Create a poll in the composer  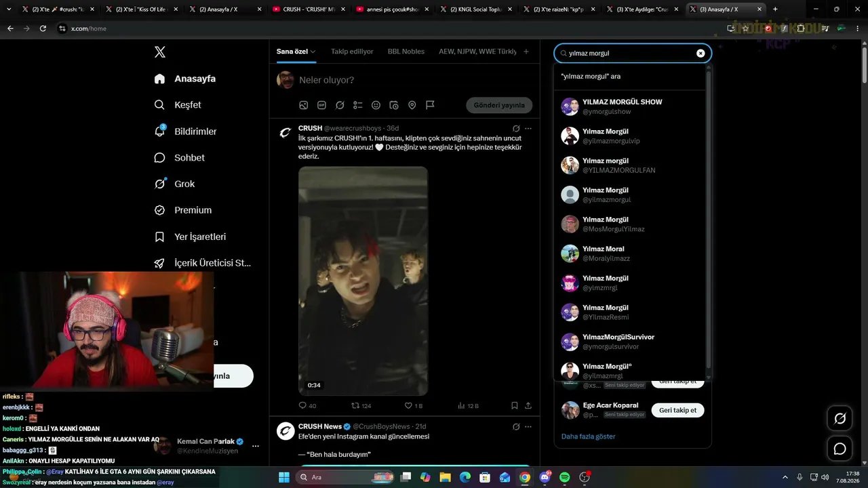(x=358, y=105)
